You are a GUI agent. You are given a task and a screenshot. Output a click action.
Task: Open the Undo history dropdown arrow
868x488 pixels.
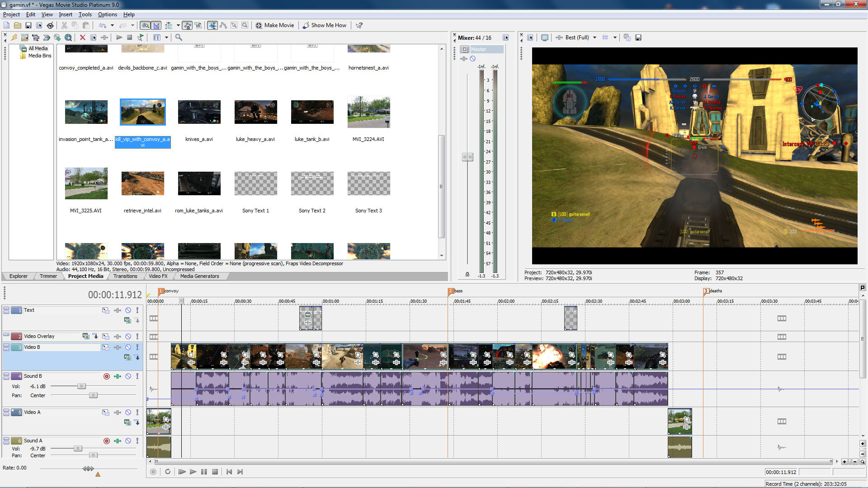[112, 25]
